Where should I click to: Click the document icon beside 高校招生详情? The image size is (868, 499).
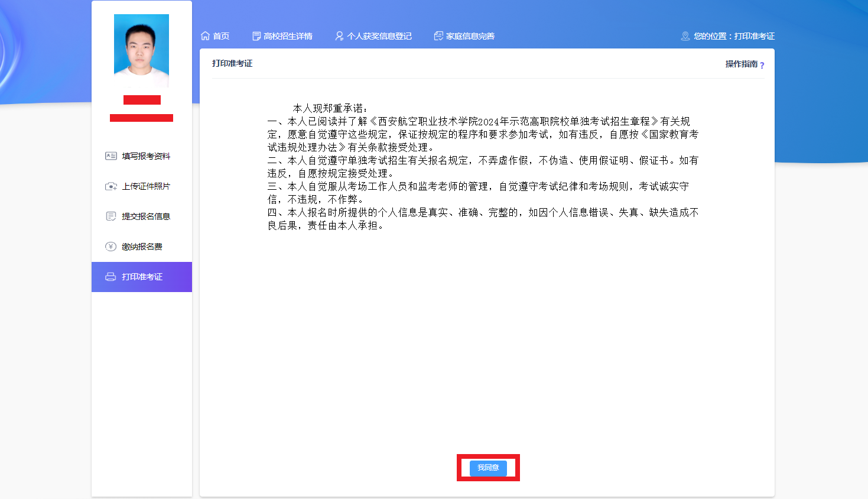click(256, 36)
